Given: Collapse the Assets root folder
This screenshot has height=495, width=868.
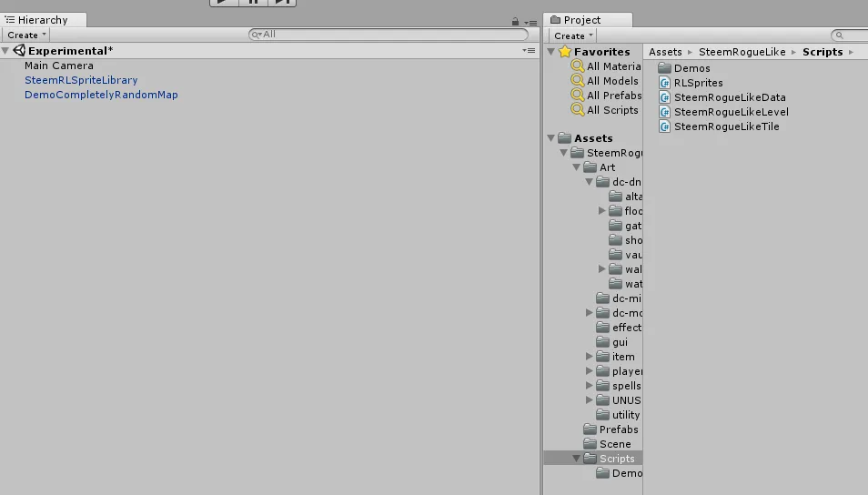Looking at the screenshot, I should 551,138.
